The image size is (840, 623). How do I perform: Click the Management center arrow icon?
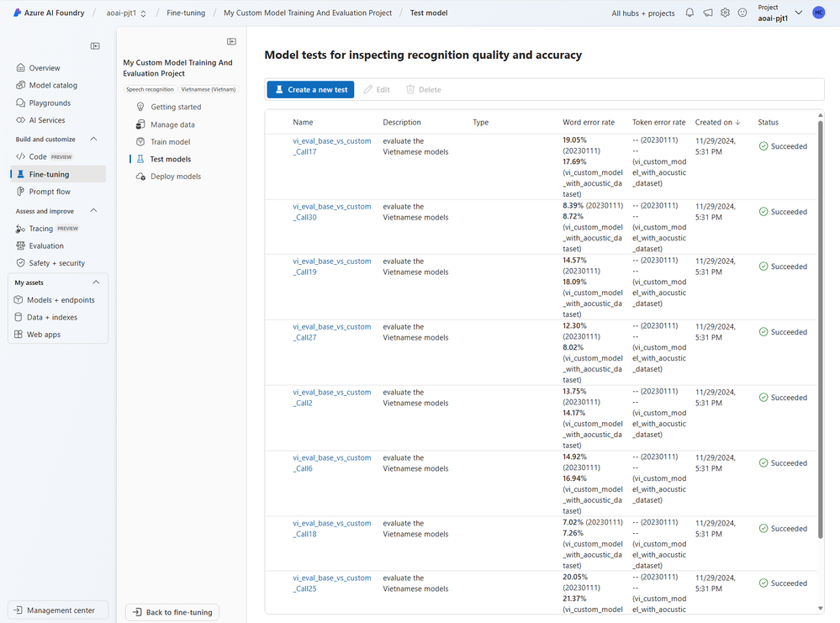[x=18, y=610]
